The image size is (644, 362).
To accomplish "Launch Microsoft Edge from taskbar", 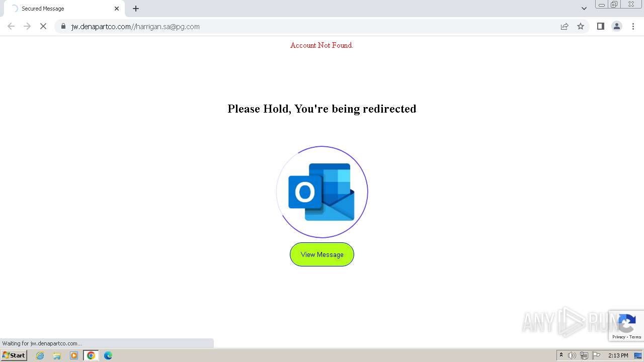I will 108,355.
